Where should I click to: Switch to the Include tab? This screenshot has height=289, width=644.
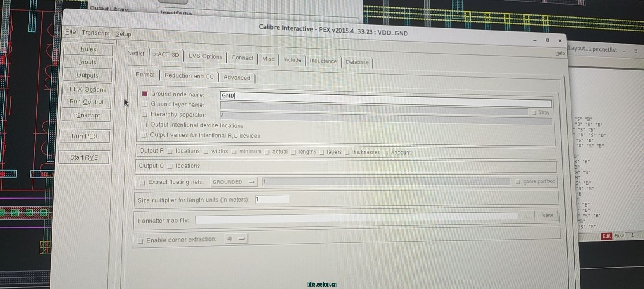click(292, 60)
